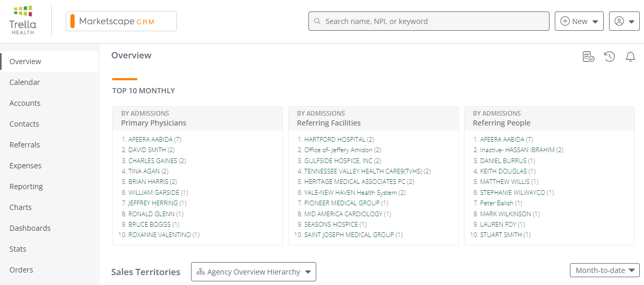Open the task checklist icon
644x285 pixels.
pos(589,57)
